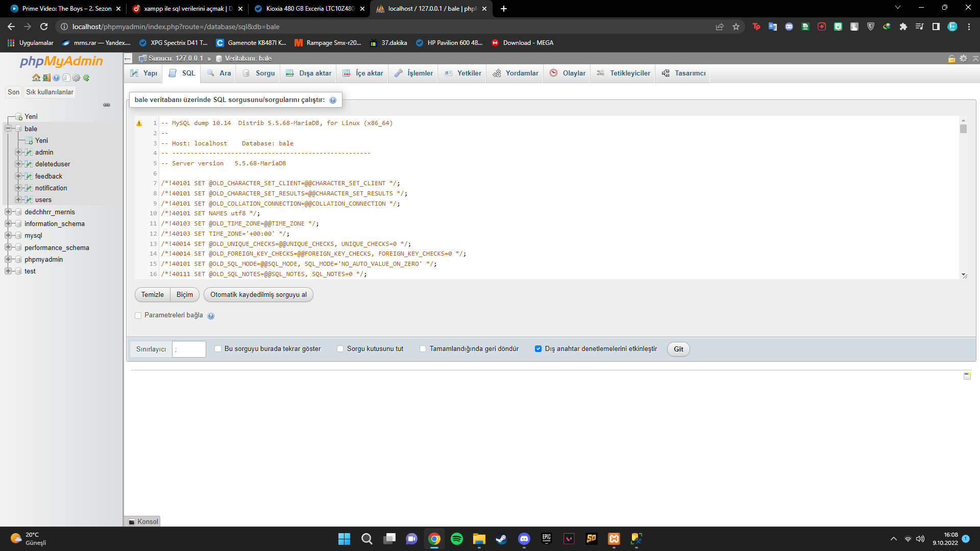The height and width of the screenshot is (551, 980).
Task: Click green reload navigation panel icon
Action: [x=86, y=78]
